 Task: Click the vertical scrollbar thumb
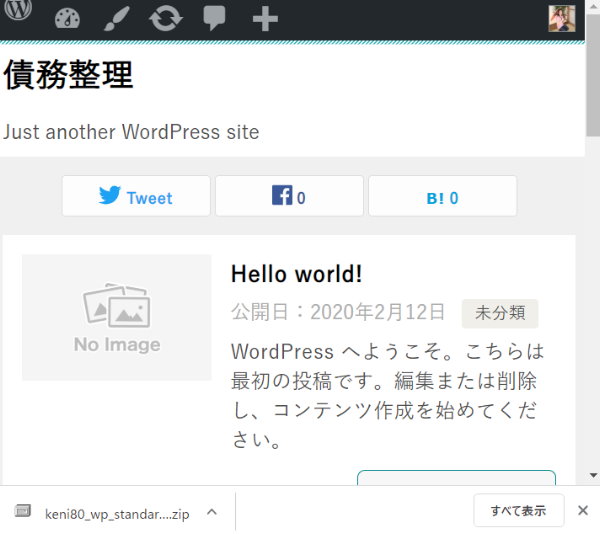[x=592, y=90]
